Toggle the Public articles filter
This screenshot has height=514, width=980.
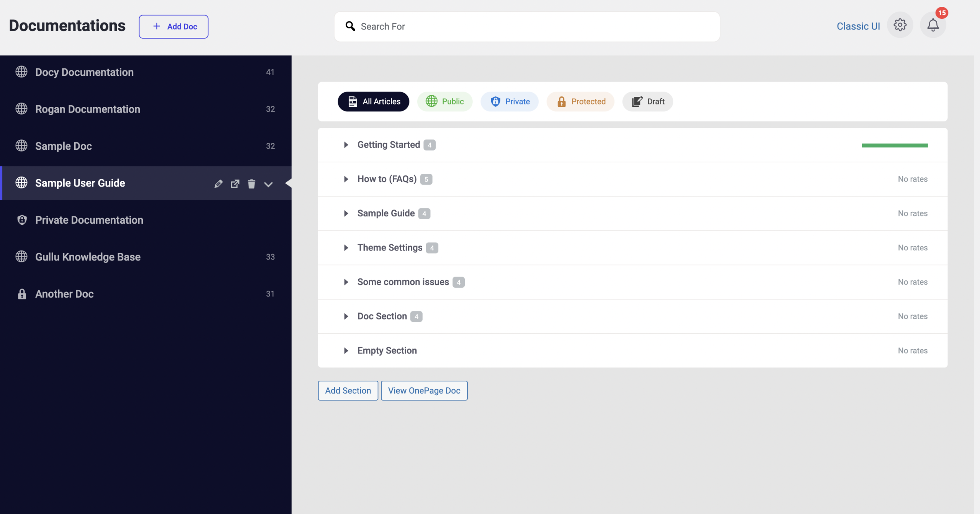pos(444,100)
